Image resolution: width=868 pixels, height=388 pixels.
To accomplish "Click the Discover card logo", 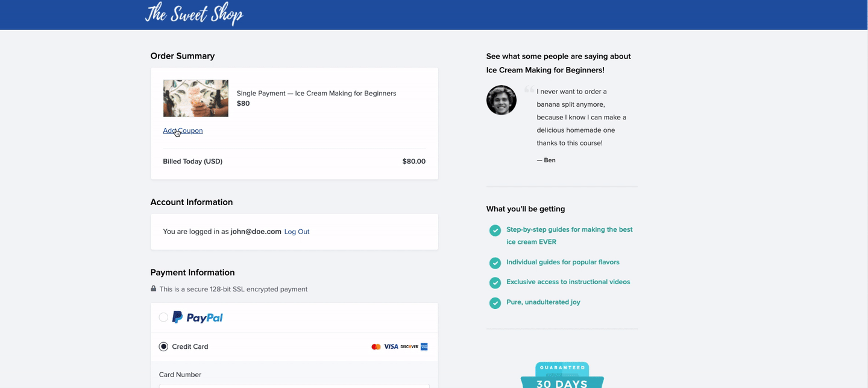I will click(409, 347).
